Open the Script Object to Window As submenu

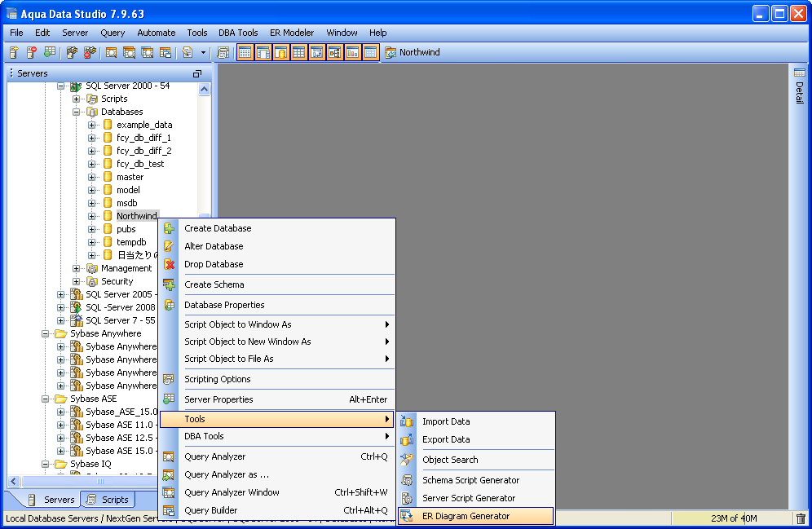pyautogui.click(x=277, y=324)
